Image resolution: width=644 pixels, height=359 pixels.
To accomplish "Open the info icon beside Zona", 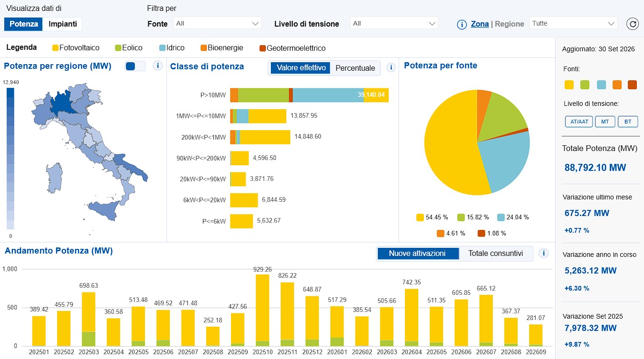I will point(461,24).
